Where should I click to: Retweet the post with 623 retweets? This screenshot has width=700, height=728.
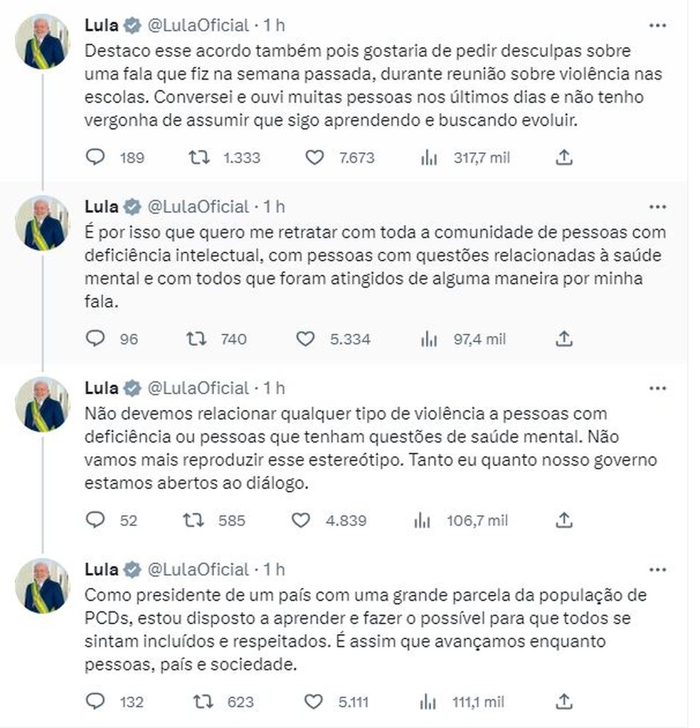203,702
